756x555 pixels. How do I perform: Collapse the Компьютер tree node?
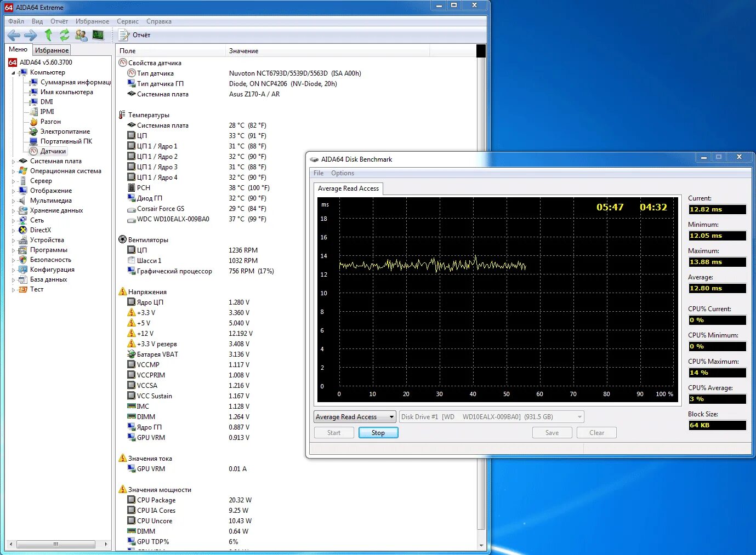[x=14, y=73]
